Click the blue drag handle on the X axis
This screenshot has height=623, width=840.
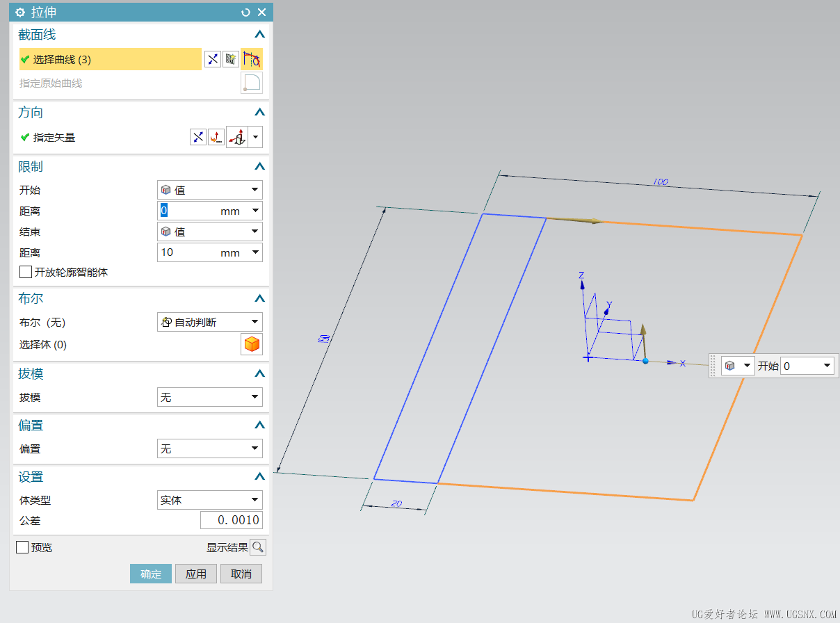[645, 361]
